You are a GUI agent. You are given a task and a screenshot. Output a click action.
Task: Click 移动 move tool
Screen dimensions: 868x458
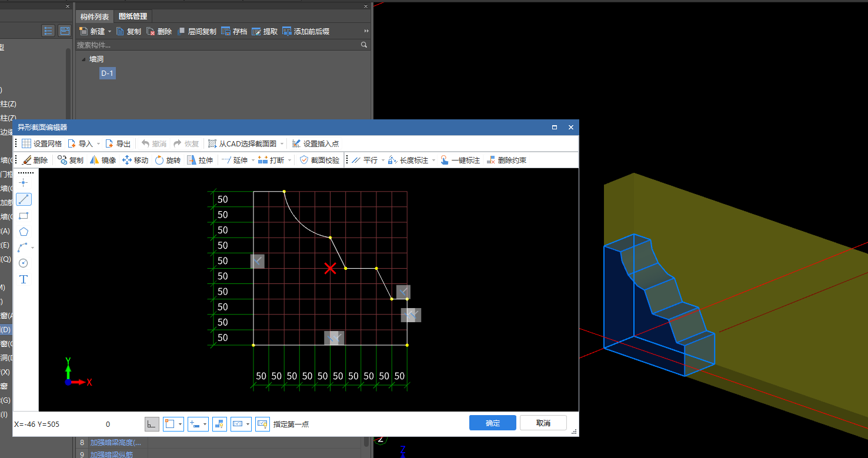click(135, 160)
